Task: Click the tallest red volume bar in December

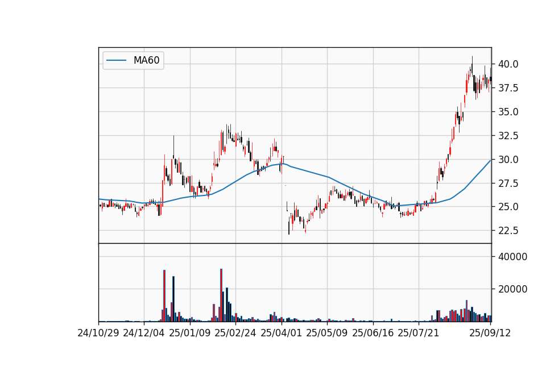Action: pos(164,295)
